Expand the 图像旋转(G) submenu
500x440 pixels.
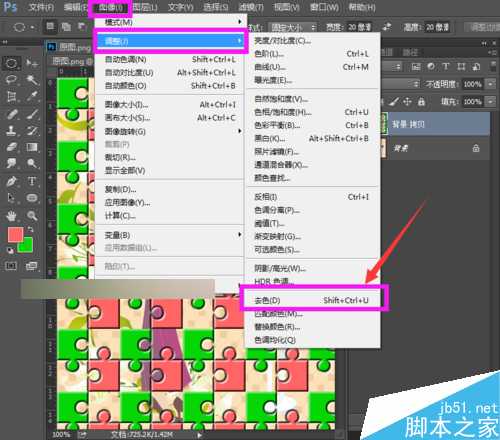(171, 131)
